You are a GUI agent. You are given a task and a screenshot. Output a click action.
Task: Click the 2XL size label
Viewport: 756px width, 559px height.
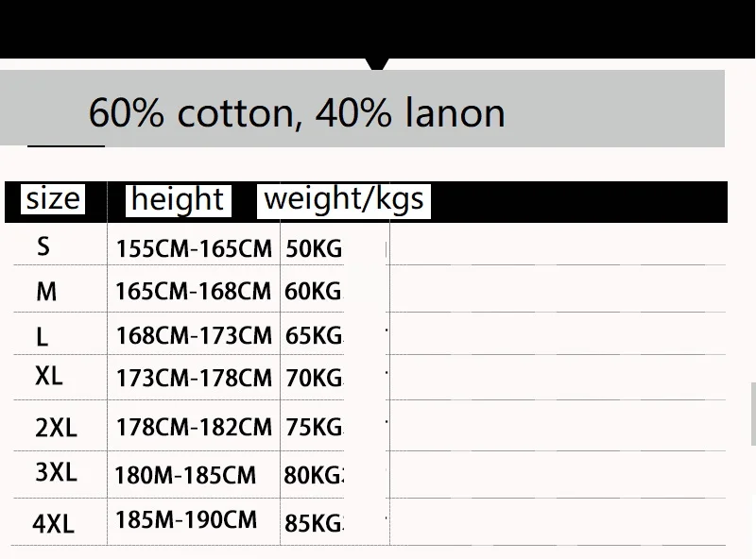tap(56, 428)
